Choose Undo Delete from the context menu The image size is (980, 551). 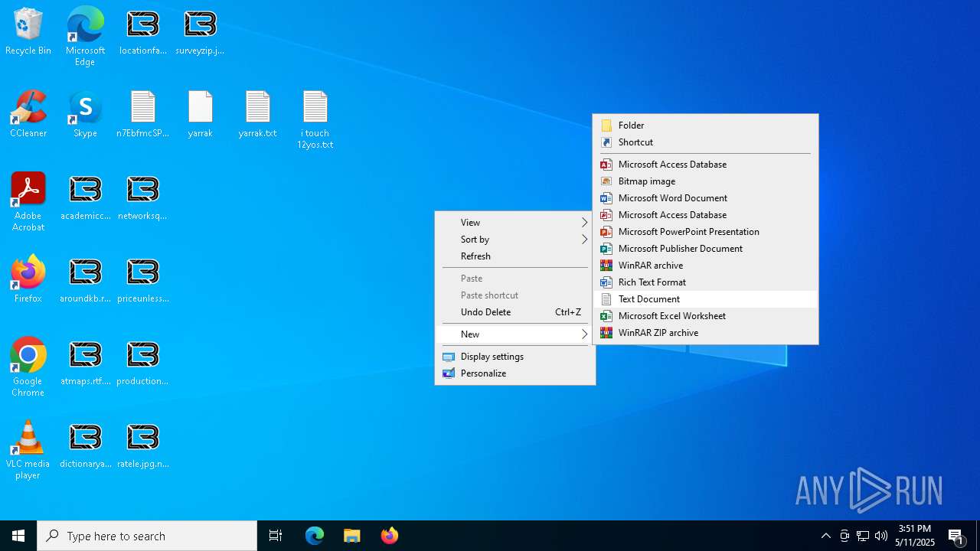[515, 312]
